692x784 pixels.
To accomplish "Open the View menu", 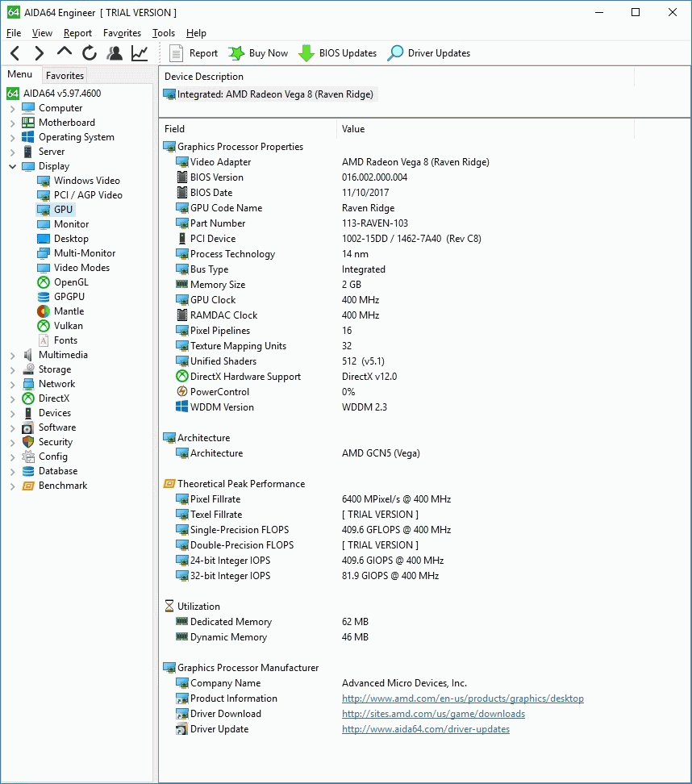I will pyautogui.click(x=42, y=33).
